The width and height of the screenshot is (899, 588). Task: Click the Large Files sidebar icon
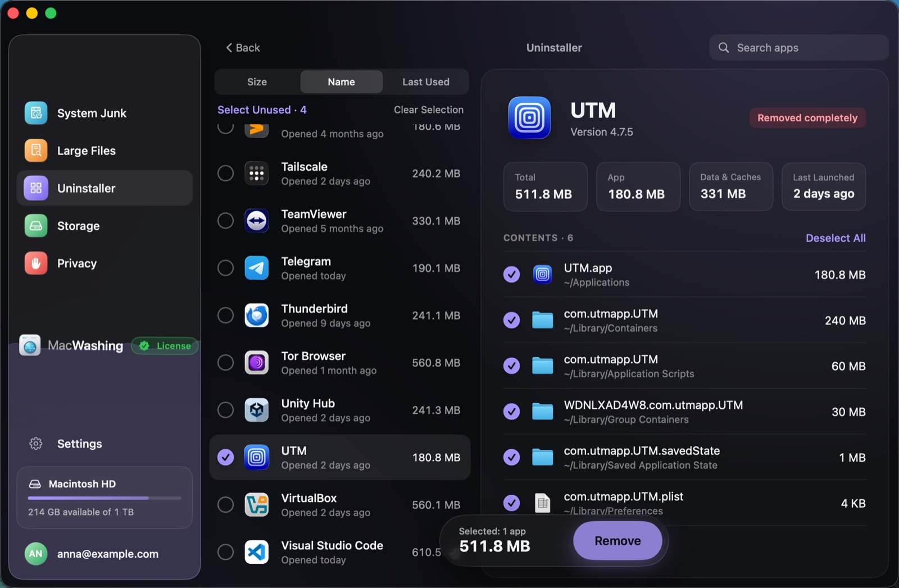pos(36,151)
